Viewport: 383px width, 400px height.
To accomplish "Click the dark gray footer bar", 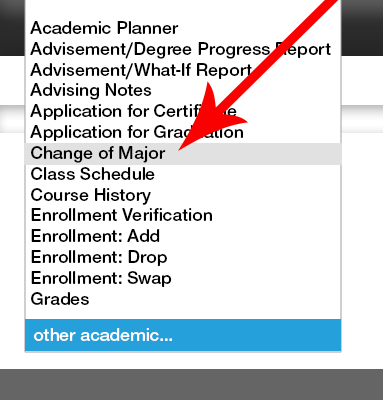I will pyautogui.click(x=191, y=384).
